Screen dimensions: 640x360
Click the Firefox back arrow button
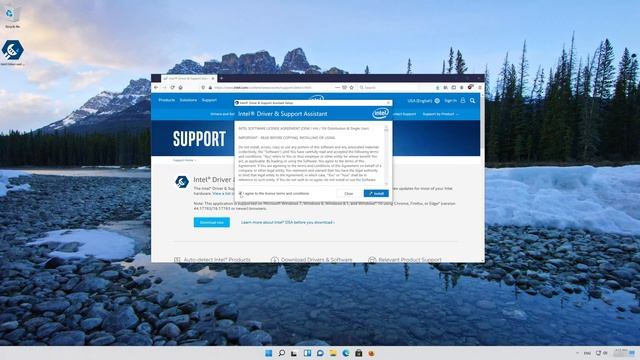point(156,87)
